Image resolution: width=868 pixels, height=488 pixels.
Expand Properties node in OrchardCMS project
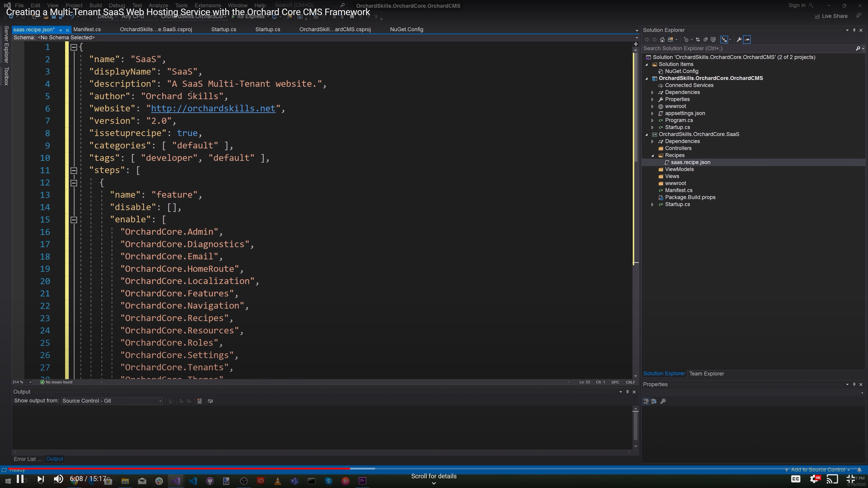coord(653,99)
